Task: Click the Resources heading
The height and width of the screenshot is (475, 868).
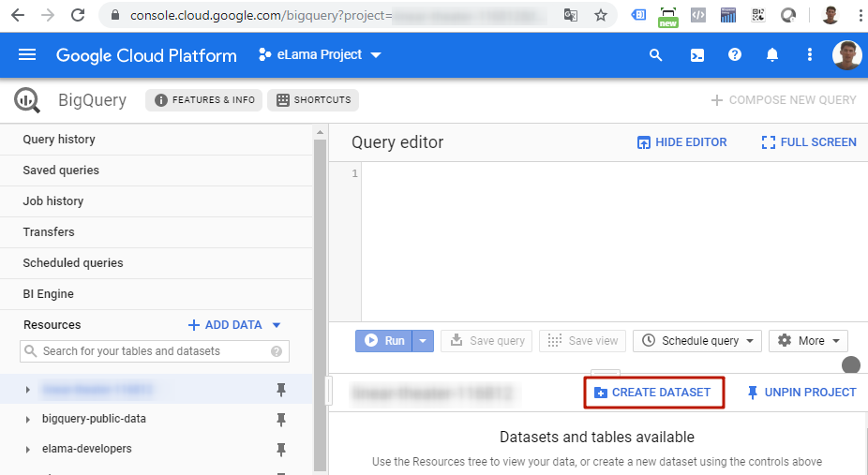Action: pyautogui.click(x=52, y=325)
